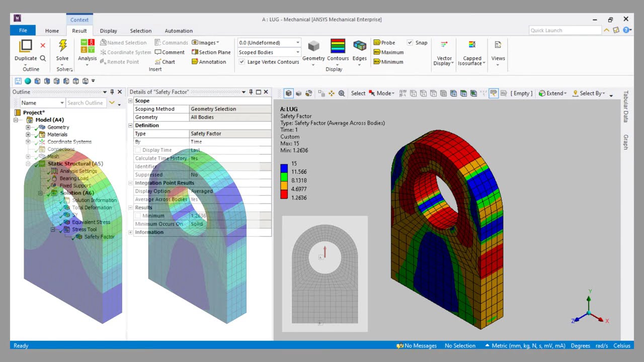Screen dimensions: 644x362
Task: Toggle Large Vertex Contours checkbox
Action: (242, 62)
